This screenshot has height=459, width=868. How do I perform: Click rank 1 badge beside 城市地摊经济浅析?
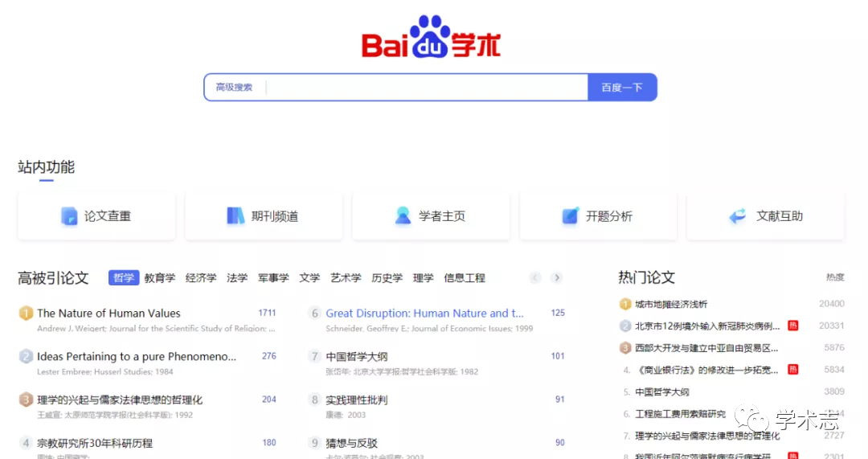pos(625,304)
